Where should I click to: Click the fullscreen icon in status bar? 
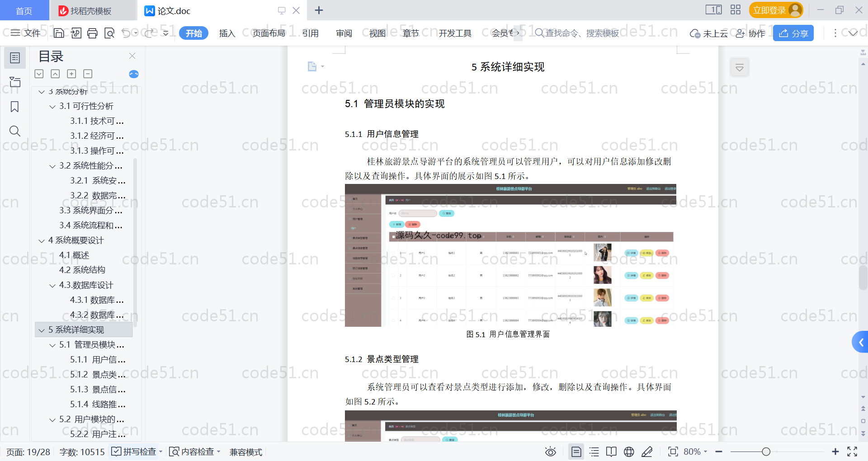[852, 452]
